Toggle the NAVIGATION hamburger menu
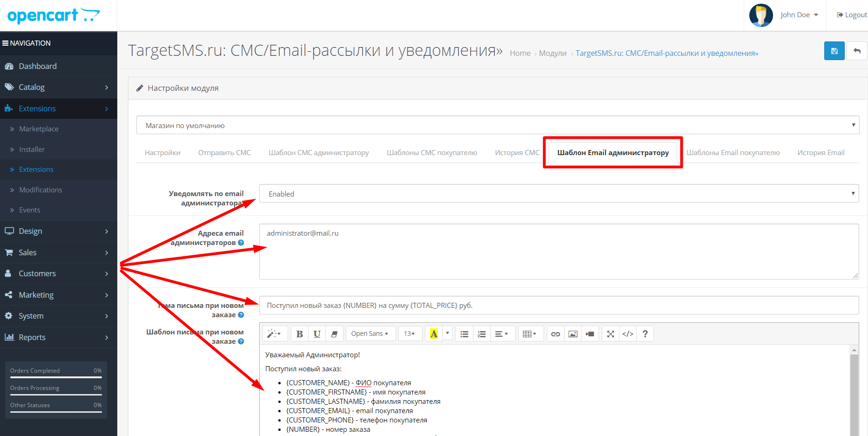The image size is (868, 436). pyautogui.click(x=27, y=43)
